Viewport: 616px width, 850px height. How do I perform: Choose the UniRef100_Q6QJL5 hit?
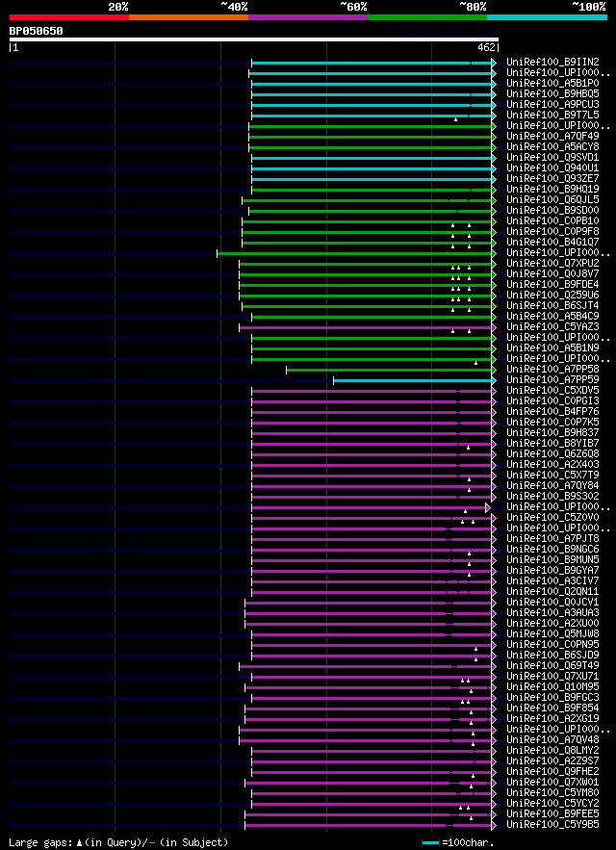[x=552, y=199]
